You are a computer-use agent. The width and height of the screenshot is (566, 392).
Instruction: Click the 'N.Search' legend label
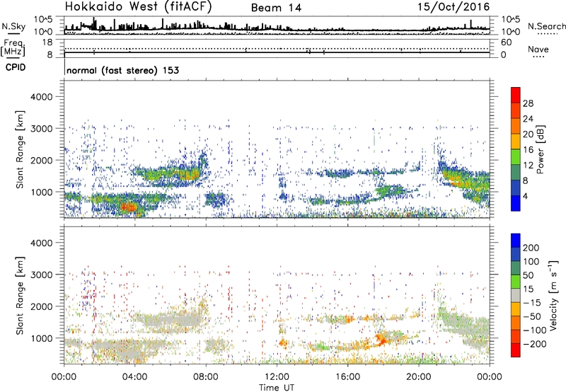[546, 26]
